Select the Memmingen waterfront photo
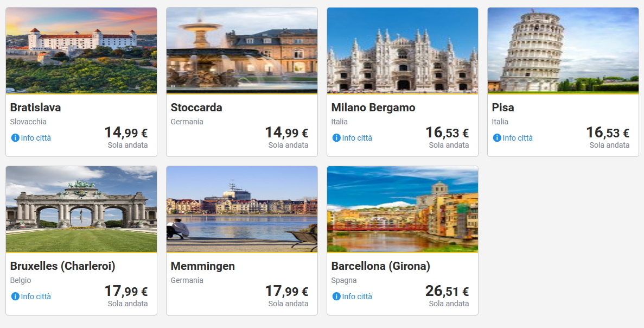 (x=242, y=209)
